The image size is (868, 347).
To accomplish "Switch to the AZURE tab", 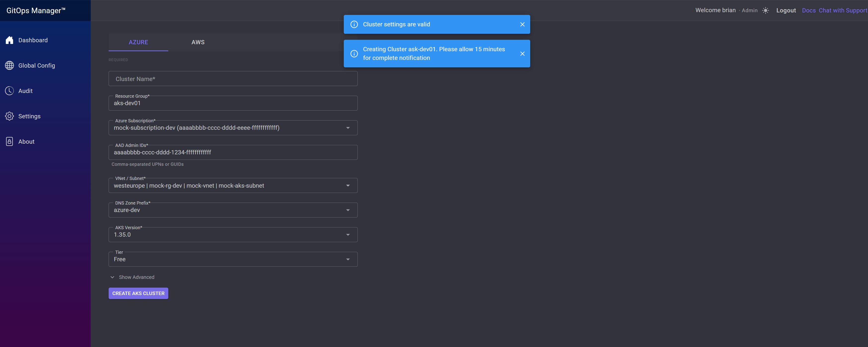I will click(138, 42).
